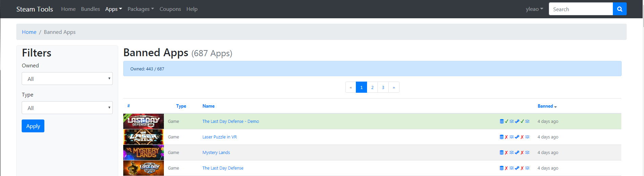Click green check after Steam logo in Demo row
This screenshot has width=644, height=176.
[522, 121]
